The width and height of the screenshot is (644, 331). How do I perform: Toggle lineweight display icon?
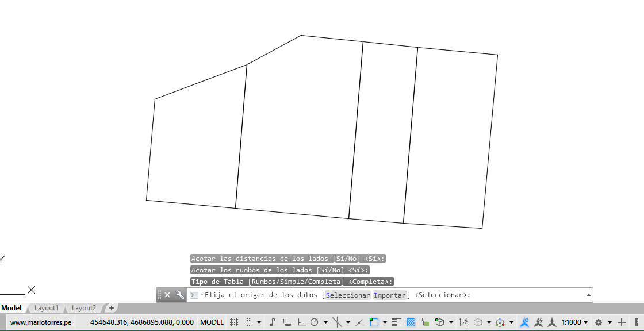(x=397, y=322)
